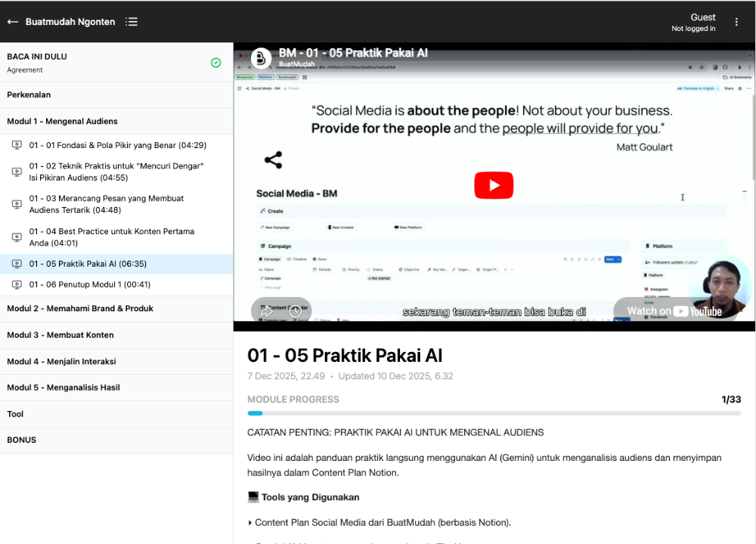Click the share icon on the video
Image resolution: width=756 pixels, height=544 pixels.
coord(274,160)
